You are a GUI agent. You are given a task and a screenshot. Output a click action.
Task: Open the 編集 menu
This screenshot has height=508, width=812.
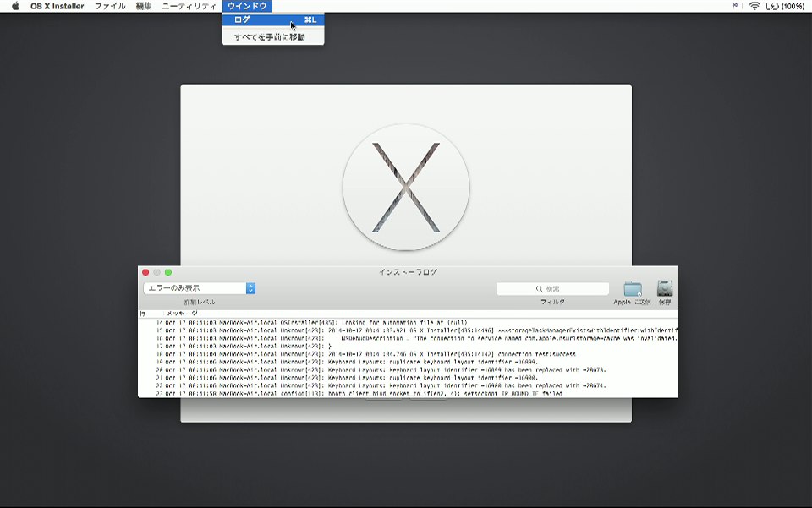click(144, 6)
